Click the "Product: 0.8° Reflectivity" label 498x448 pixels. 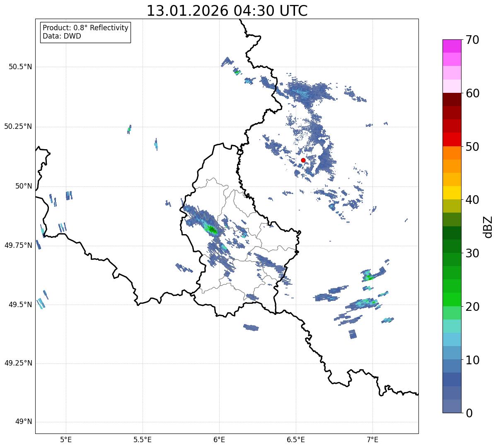click(x=86, y=28)
